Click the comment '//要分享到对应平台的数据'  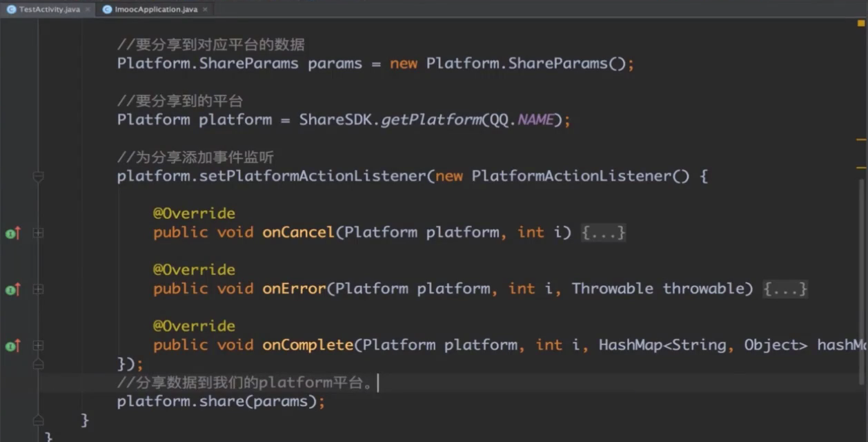click(211, 45)
